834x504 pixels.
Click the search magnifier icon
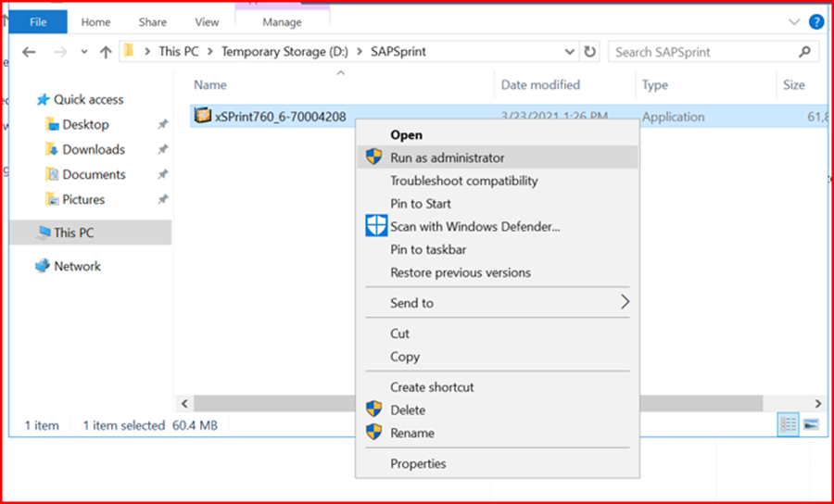pyautogui.click(x=804, y=52)
